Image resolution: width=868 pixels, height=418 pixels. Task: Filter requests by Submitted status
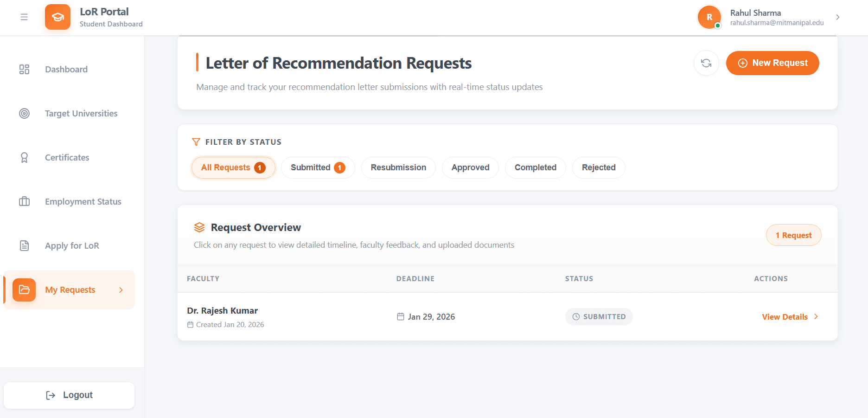(x=318, y=167)
